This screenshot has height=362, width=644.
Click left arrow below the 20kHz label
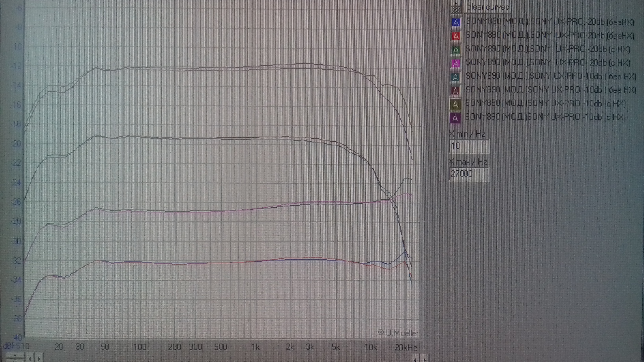tap(415, 359)
